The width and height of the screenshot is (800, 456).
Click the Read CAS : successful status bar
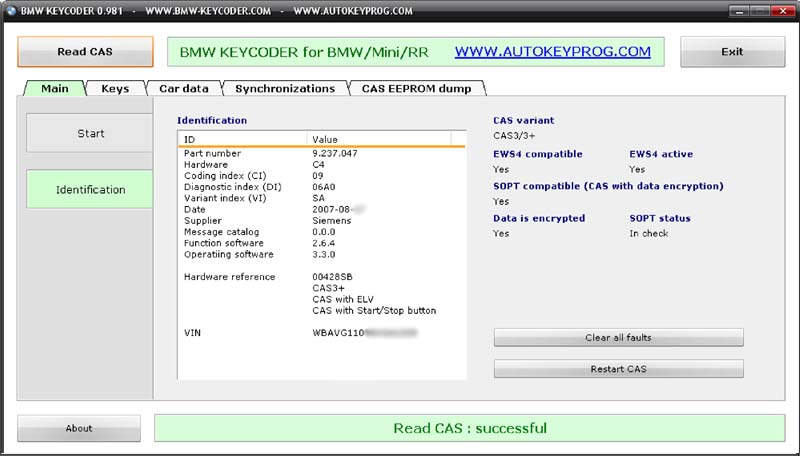click(469, 428)
